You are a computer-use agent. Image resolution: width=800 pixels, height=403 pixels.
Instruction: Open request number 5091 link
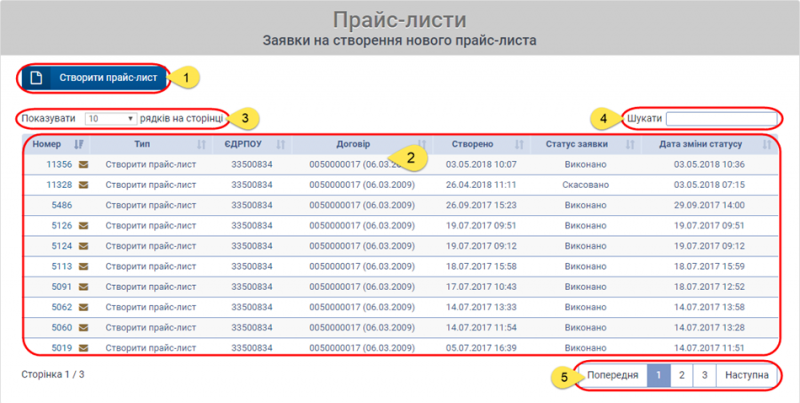(62, 287)
